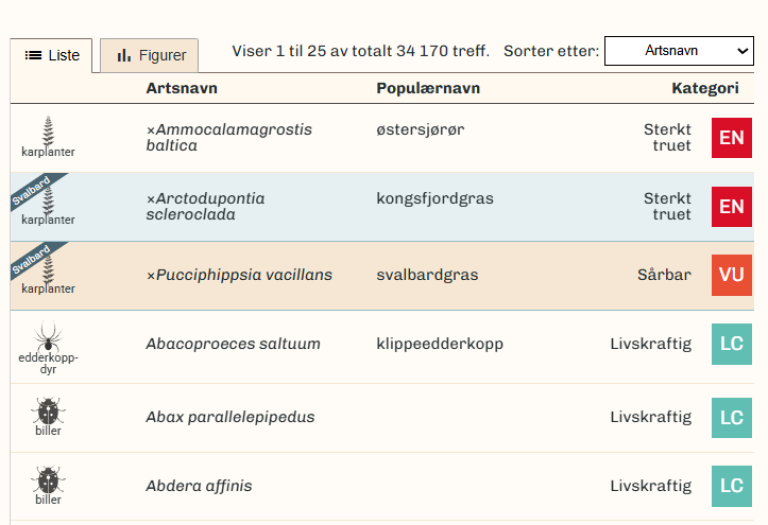Click the list icon on the Liste tab
Viewport: 768px width, 525px height.
33,55
